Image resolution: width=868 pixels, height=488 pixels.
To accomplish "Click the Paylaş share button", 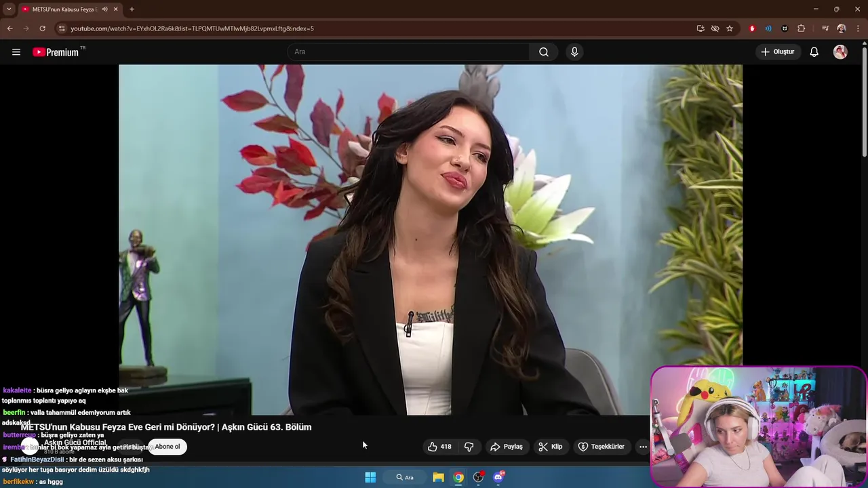I will pos(507,447).
